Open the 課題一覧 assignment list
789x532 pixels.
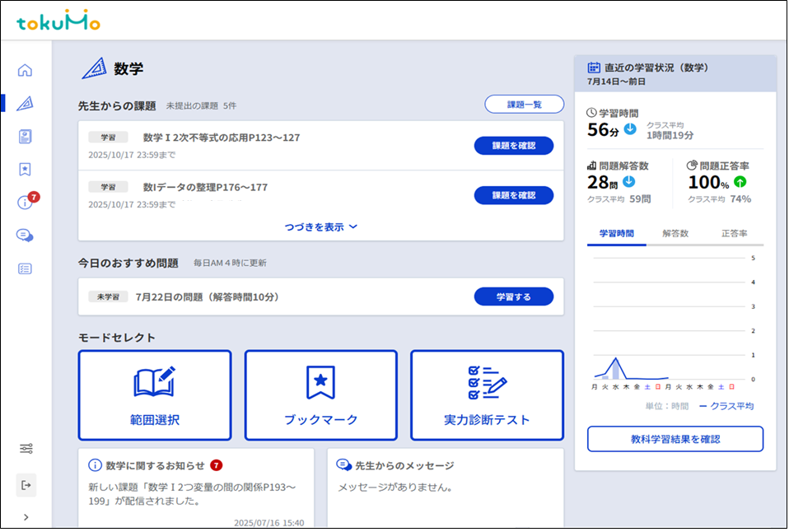[524, 105]
